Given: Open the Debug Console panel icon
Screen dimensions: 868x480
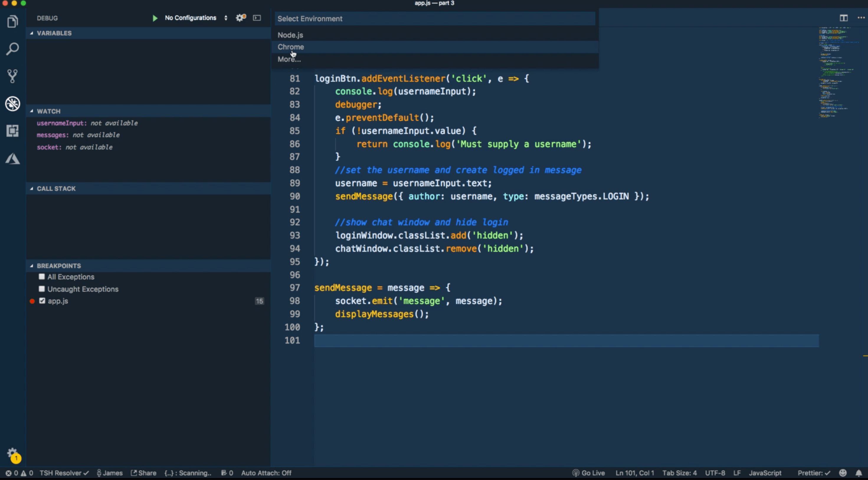Looking at the screenshot, I should 256,18.
